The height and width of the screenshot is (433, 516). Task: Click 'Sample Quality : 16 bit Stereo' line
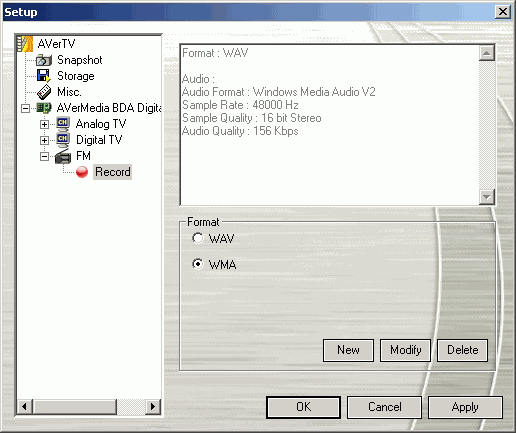252,118
